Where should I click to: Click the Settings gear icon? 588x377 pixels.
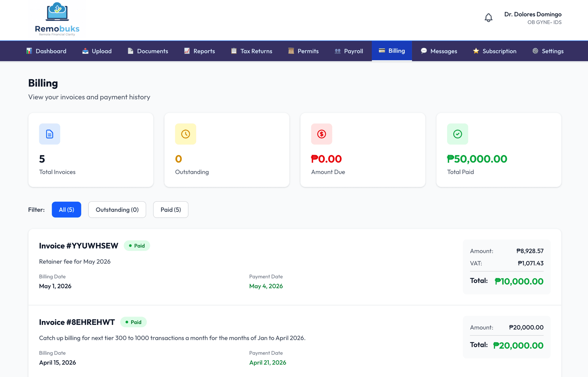click(535, 51)
